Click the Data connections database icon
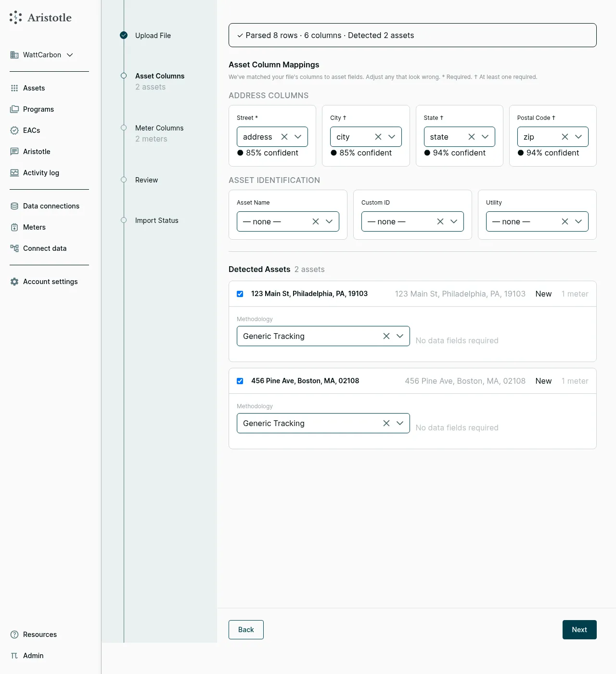The width and height of the screenshot is (616, 674). 14,206
